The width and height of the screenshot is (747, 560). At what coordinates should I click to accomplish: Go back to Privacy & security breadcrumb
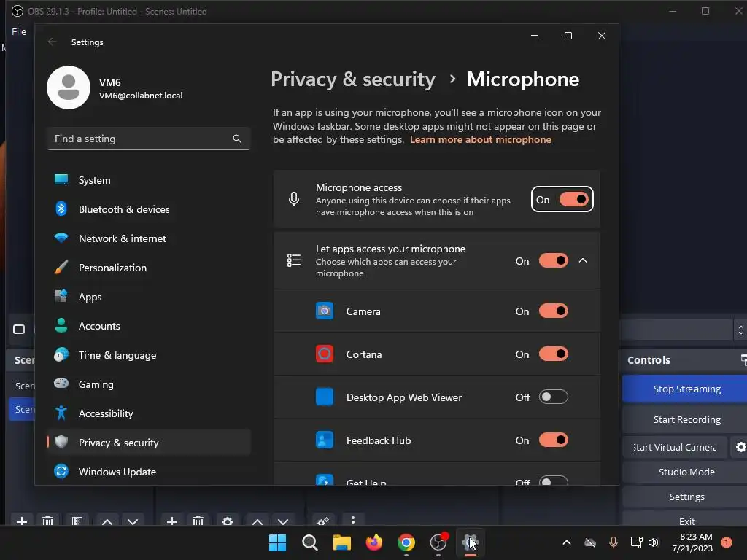point(353,79)
